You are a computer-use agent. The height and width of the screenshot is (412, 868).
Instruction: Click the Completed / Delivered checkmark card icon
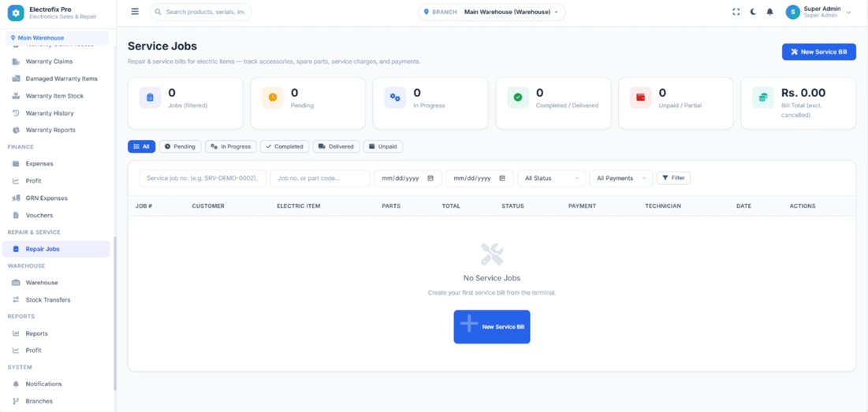pyautogui.click(x=518, y=98)
